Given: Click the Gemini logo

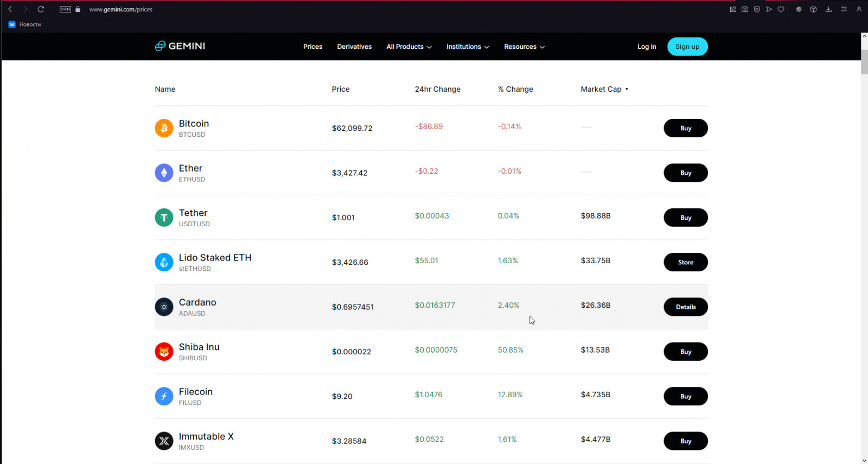Looking at the screenshot, I should [x=180, y=46].
